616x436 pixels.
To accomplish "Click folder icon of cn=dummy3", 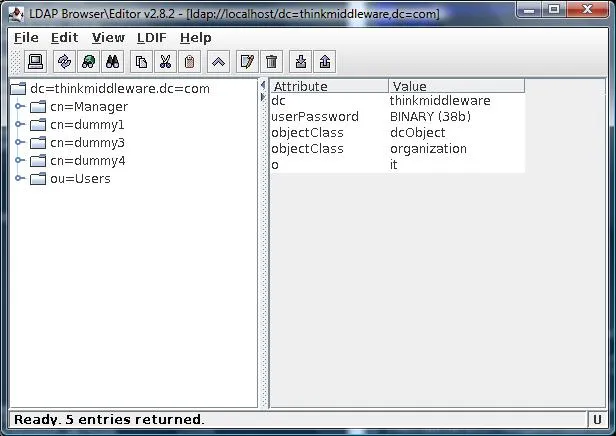I will 38,143.
